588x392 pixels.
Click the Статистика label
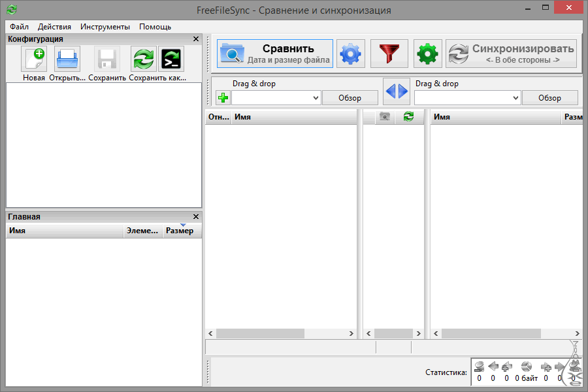(446, 372)
